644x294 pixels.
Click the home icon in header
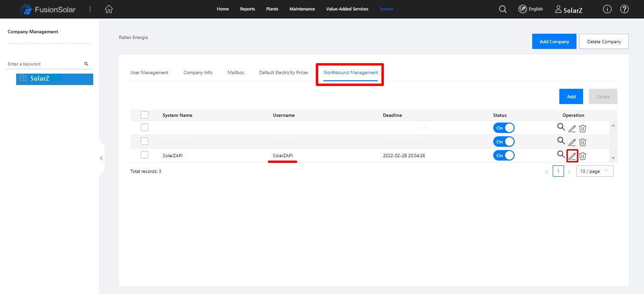coord(109,9)
